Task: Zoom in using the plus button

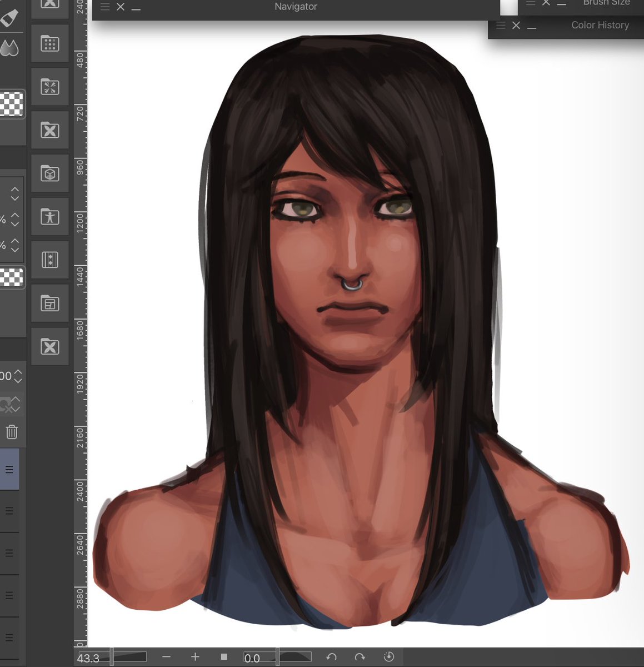Action: pos(195,657)
